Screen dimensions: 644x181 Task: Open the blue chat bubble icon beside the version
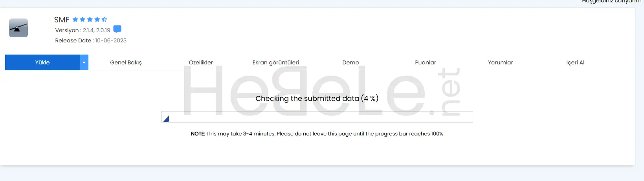tap(117, 29)
